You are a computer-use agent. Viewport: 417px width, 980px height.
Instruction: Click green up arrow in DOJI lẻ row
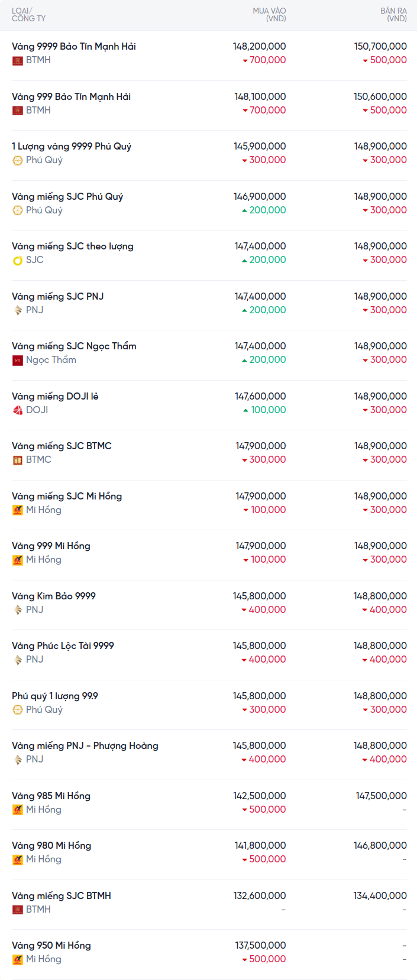coord(245,410)
